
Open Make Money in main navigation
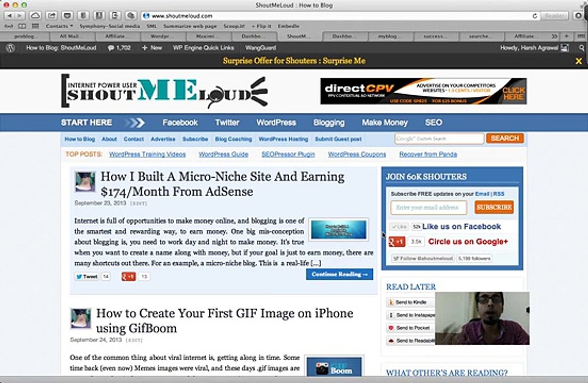[x=385, y=123]
